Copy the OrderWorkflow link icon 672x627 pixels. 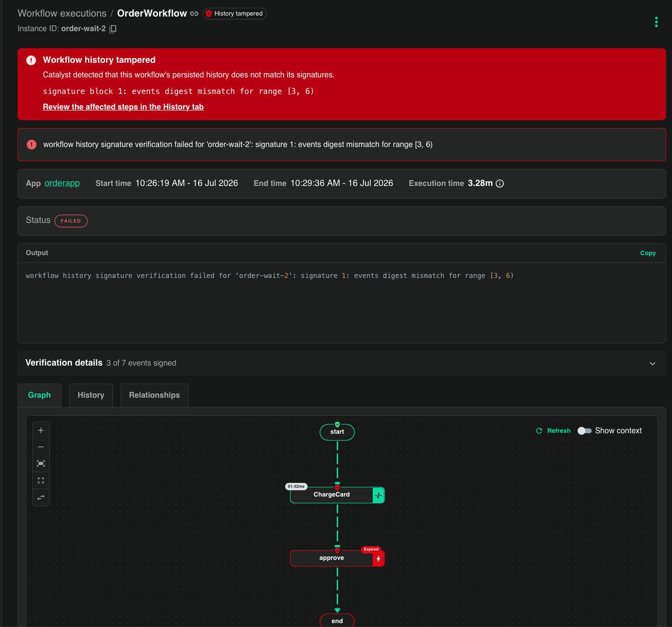(194, 14)
